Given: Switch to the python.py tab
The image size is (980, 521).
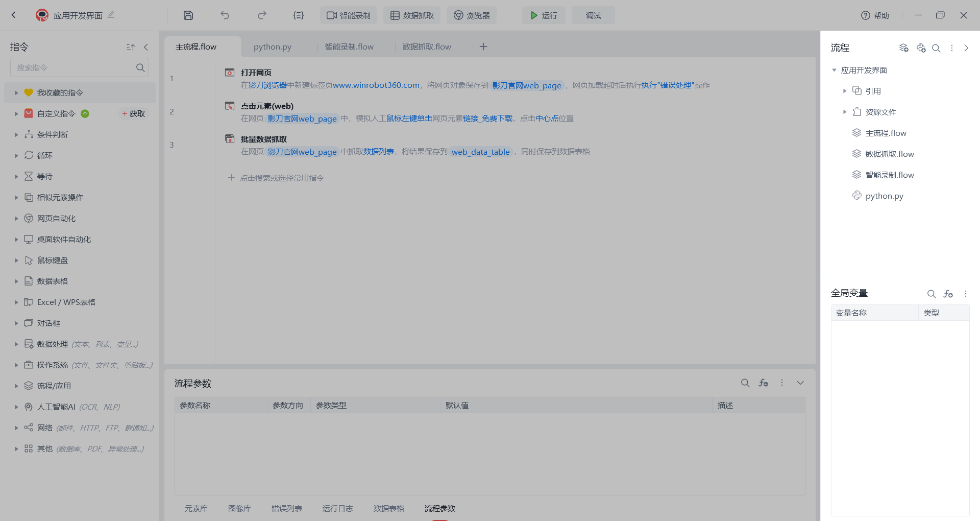Looking at the screenshot, I should (273, 47).
